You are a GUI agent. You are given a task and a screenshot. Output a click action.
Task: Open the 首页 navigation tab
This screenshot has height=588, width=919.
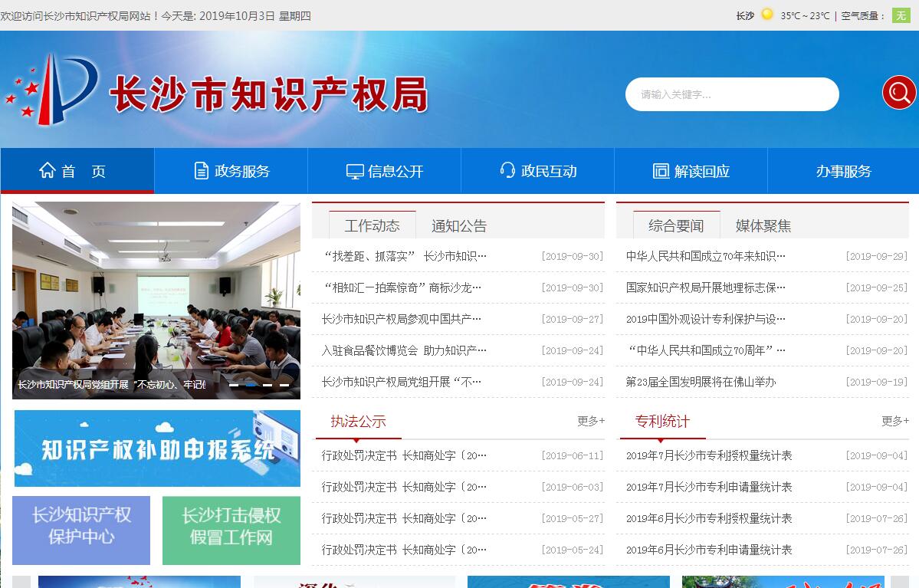77,171
